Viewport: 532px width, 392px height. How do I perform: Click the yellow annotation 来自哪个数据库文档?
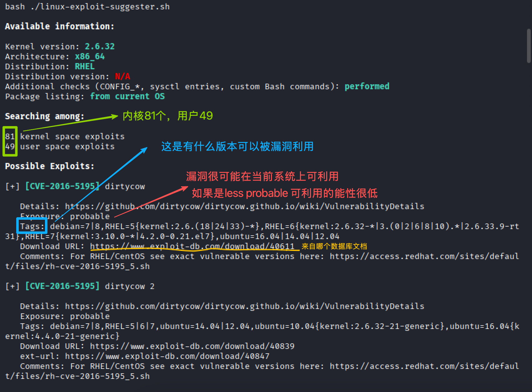334,246
